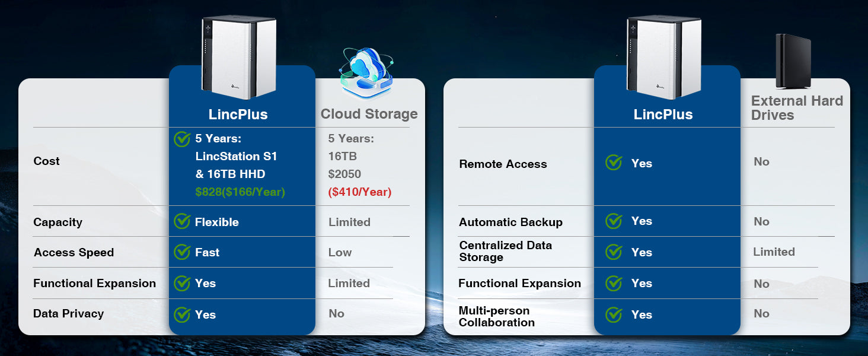
Task: Click the checkmark in the Automatic Backup row
Action: point(614,221)
